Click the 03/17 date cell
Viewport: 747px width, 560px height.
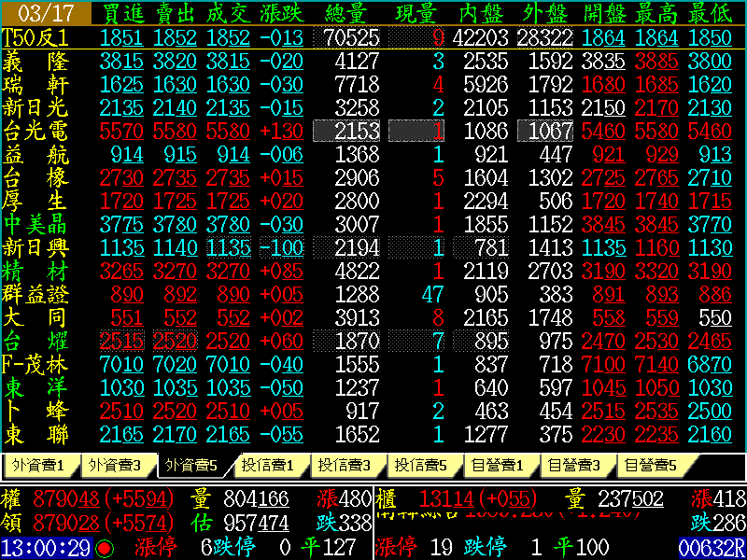pos(46,13)
